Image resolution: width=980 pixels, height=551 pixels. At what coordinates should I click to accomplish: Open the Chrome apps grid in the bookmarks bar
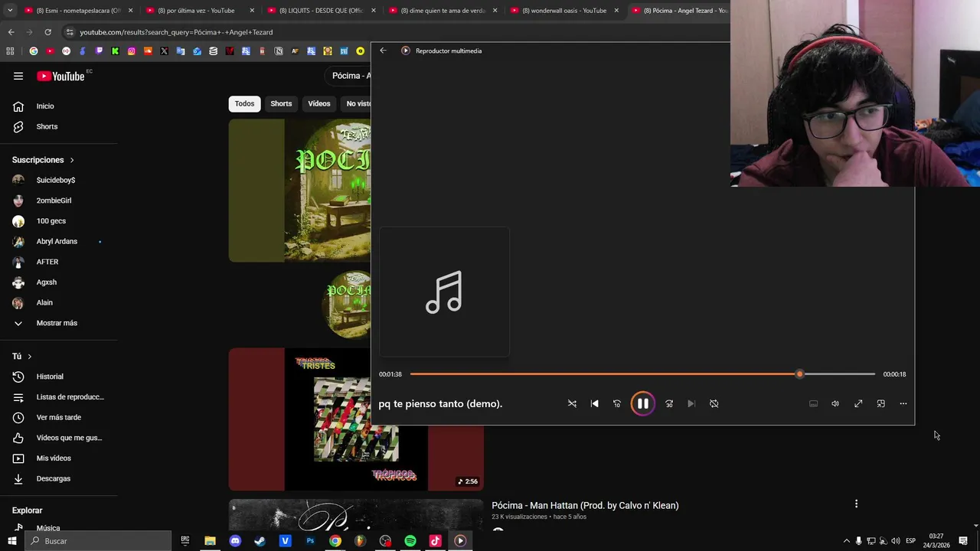click(10, 51)
